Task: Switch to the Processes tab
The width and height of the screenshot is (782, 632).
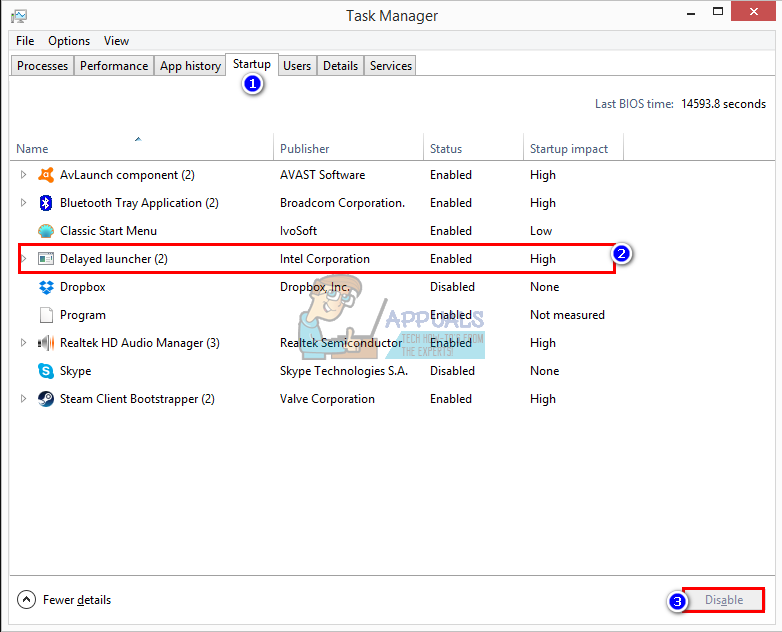Action: pyautogui.click(x=42, y=66)
